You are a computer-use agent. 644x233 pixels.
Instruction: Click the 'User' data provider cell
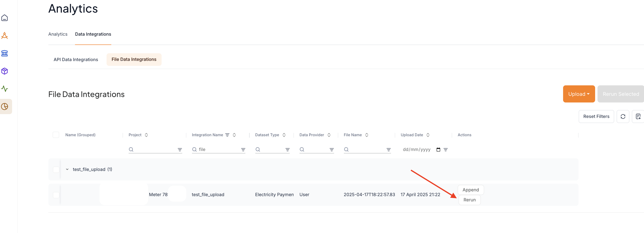tap(304, 195)
